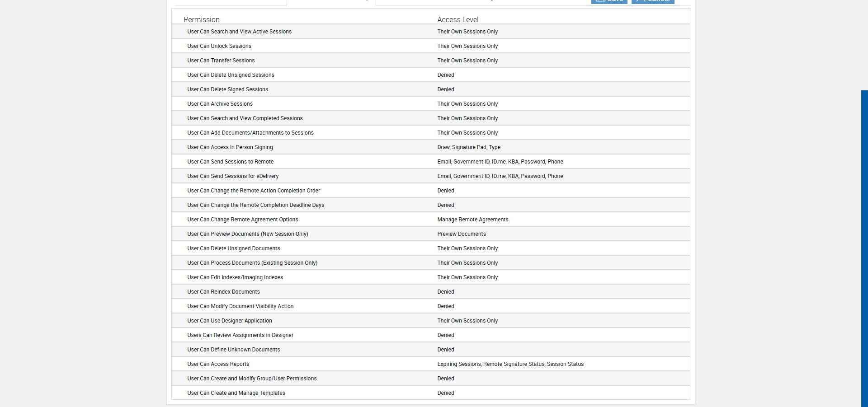Select 'Denied' for Create and Manage Templates
The image size is (868, 407).
click(x=446, y=393)
